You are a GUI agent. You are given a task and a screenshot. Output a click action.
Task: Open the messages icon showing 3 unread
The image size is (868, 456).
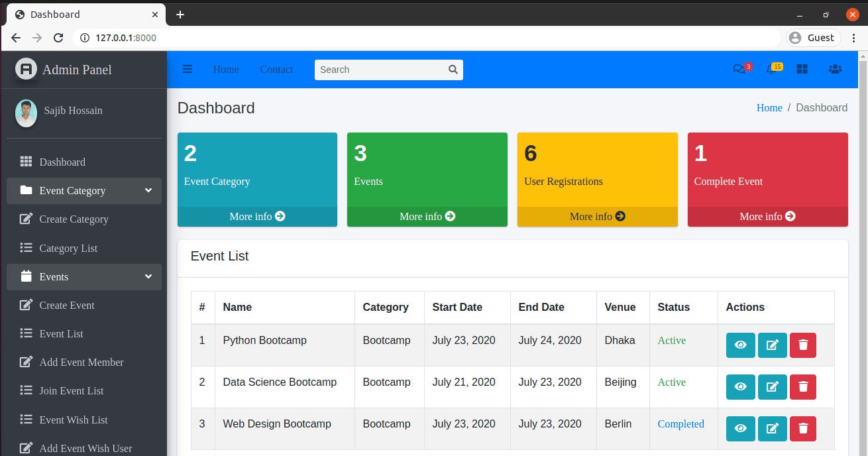pos(741,68)
